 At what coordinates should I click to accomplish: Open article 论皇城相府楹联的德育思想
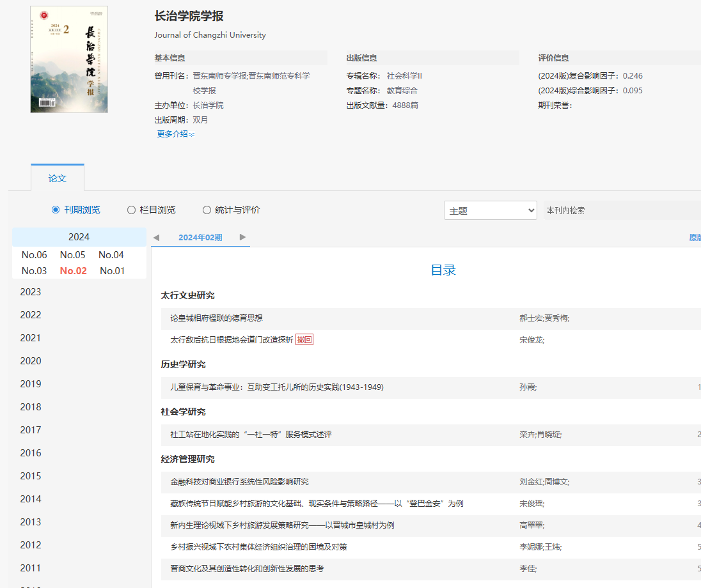tap(216, 318)
